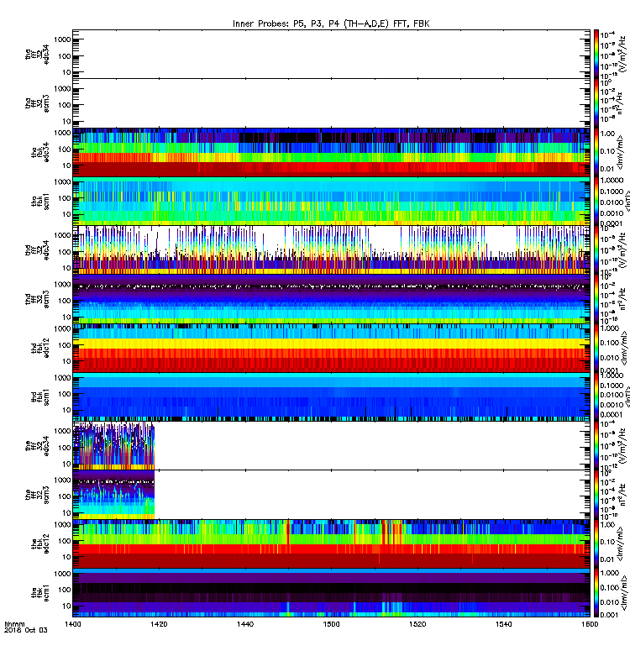Click the color bar beside the tha fbk edc34 panel
Screen dimensions: 630x672
pos(596,152)
